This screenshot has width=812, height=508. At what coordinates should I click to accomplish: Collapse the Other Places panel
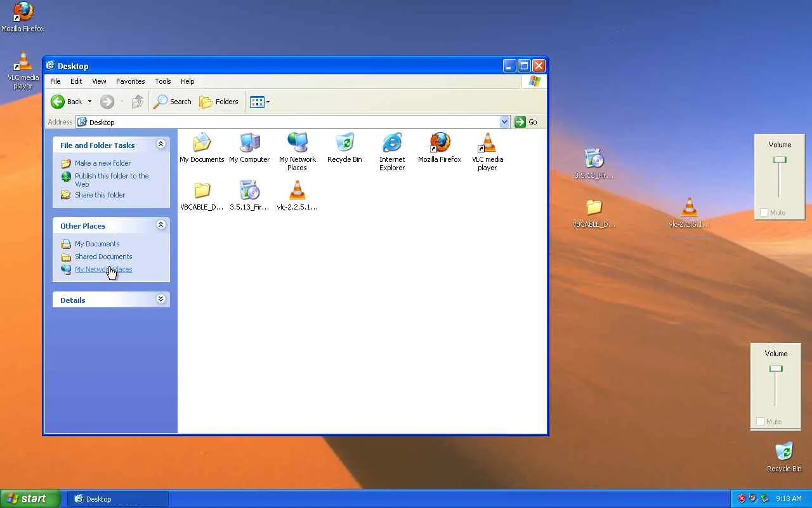pos(160,225)
